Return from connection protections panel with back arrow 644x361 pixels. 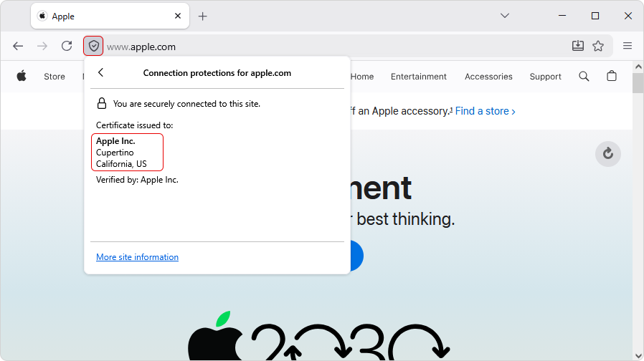tap(100, 72)
